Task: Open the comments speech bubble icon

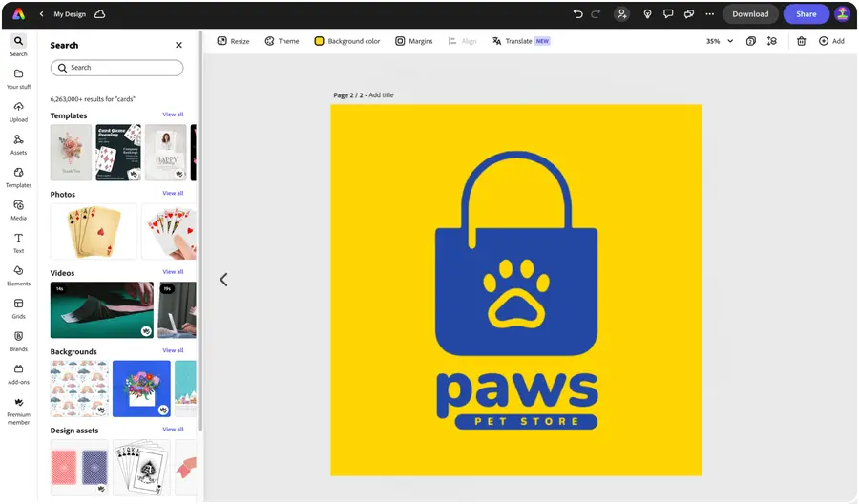Action: (x=668, y=14)
